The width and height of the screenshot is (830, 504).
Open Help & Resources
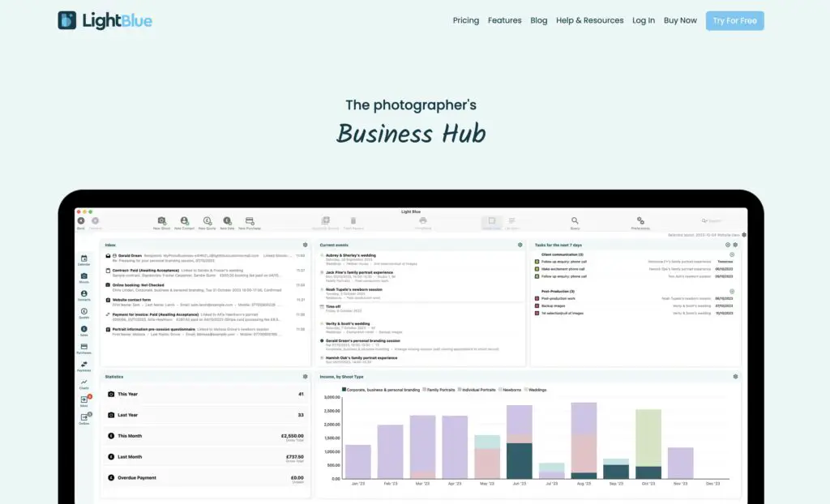tap(590, 20)
